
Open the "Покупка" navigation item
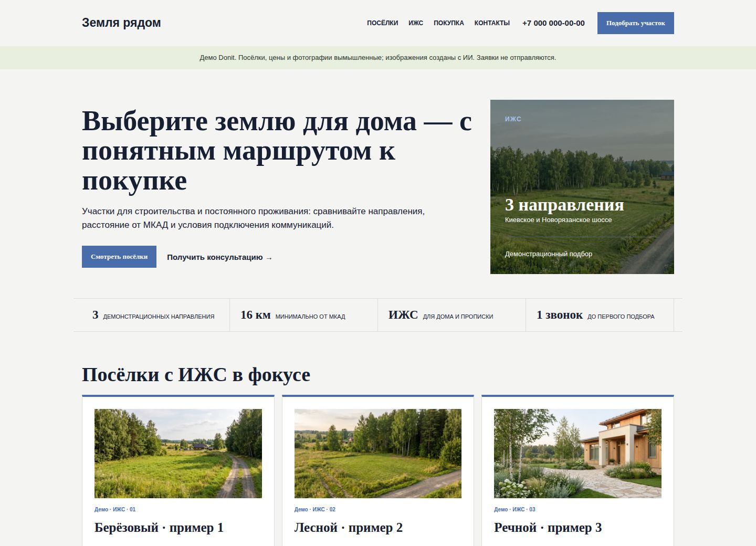pos(449,23)
